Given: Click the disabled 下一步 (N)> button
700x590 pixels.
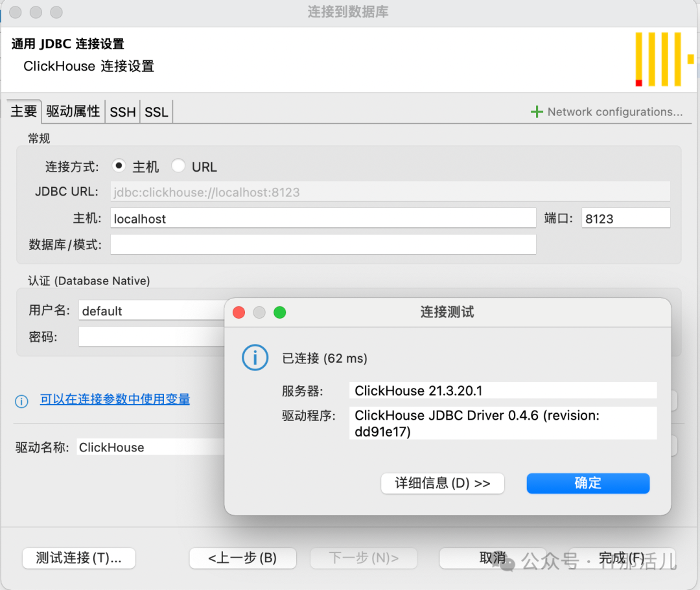Looking at the screenshot, I should pyautogui.click(x=364, y=558).
